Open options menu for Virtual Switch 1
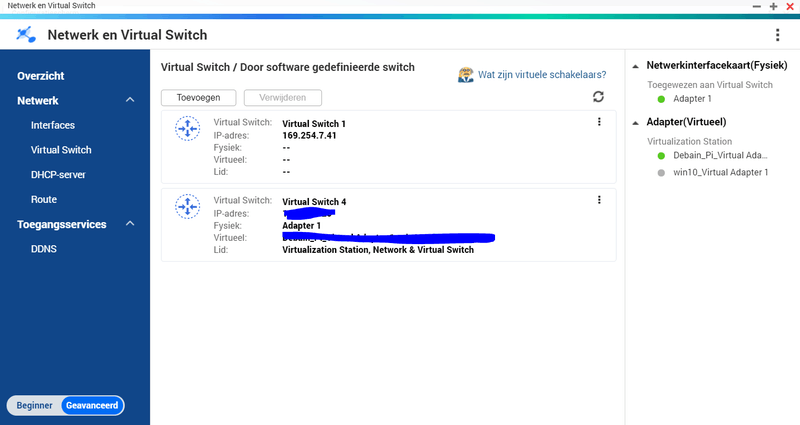The image size is (800, 425). pos(599,122)
